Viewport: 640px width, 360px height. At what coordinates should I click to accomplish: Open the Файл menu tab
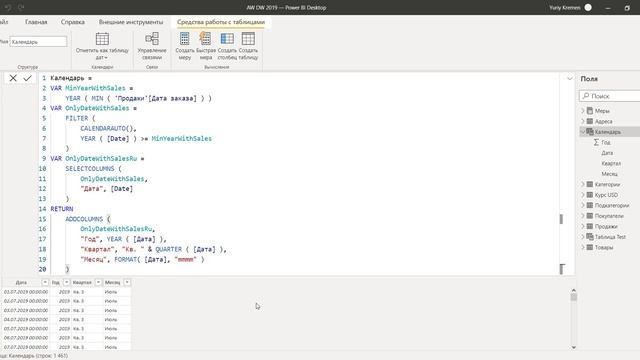[x=4, y=22]
